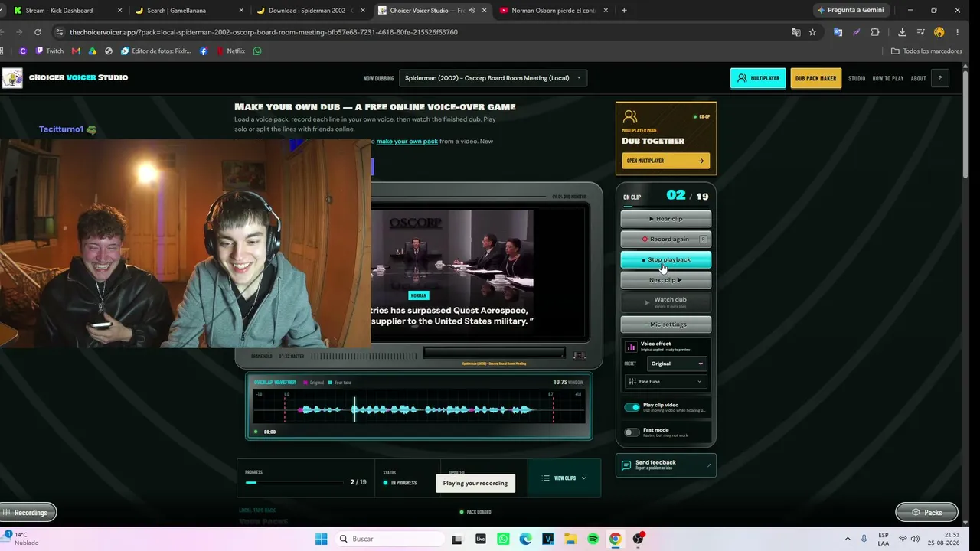Open WhatsApp from the taskbar
The width and height of the screenshot is (980, 551).
tap(503, 539)
